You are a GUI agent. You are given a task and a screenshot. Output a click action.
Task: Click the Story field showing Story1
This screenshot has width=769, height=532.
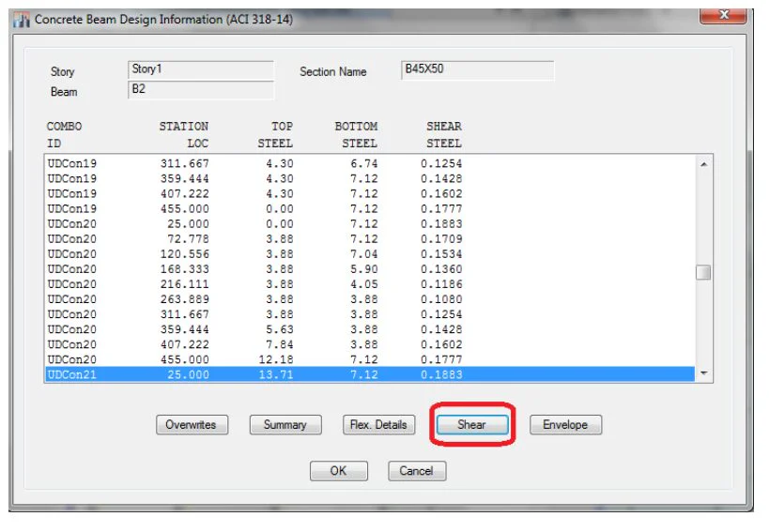201,69
